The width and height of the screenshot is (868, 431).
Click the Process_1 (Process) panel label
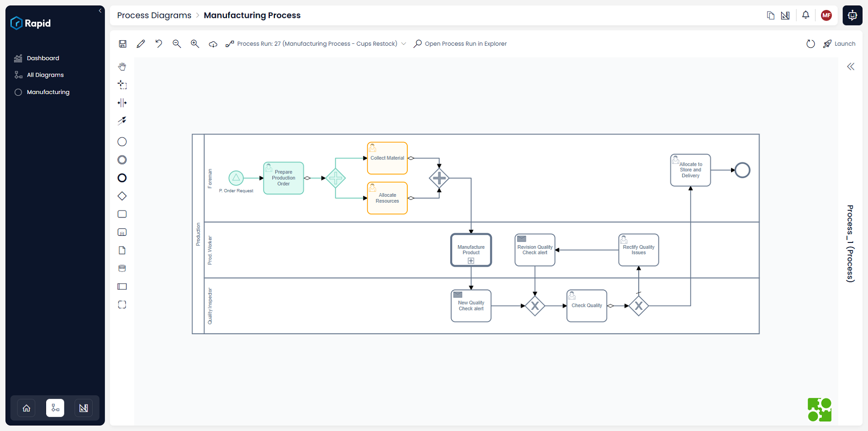tap(850, 243)
